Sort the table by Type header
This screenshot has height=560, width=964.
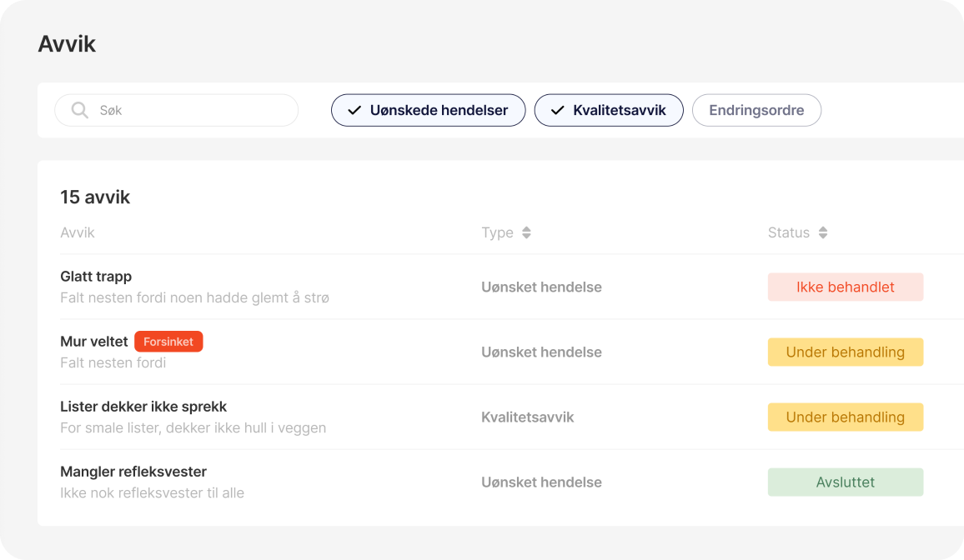[498, 233]
